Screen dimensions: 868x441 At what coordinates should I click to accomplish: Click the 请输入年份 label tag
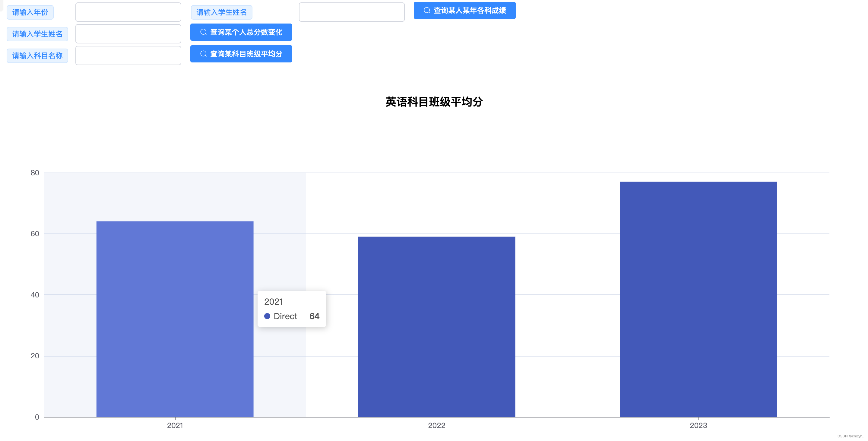[x=30, y=12]
